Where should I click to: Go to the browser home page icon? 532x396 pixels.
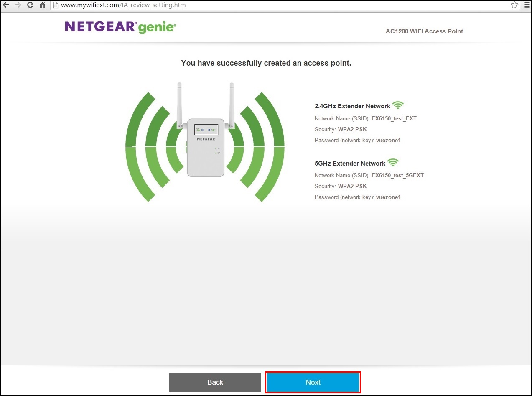(x=42, y=5)
